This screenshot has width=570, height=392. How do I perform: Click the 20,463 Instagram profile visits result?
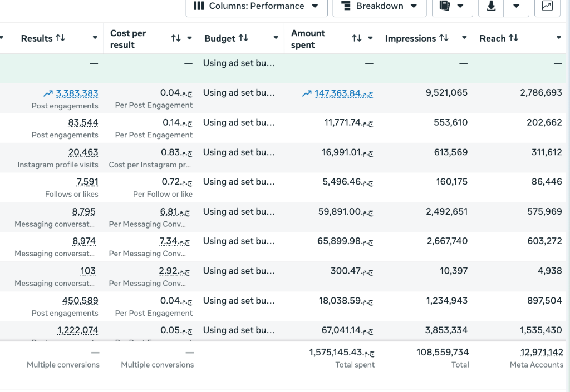point(83,152)
